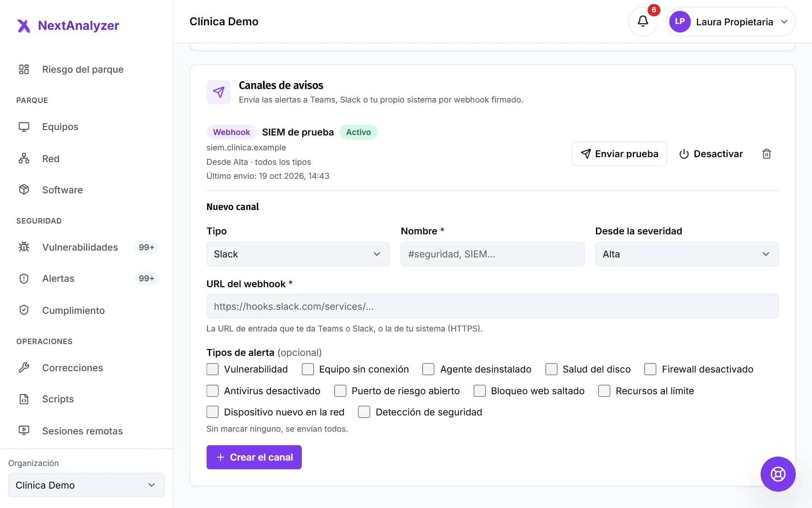Click the Activo status badge

tap(358, 132)
